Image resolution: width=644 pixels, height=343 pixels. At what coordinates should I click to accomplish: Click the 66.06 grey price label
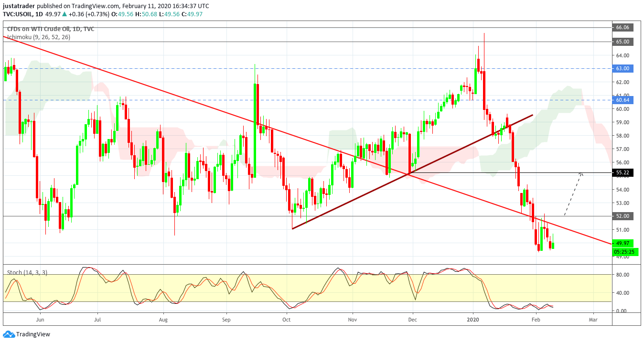tap(623, 28)
